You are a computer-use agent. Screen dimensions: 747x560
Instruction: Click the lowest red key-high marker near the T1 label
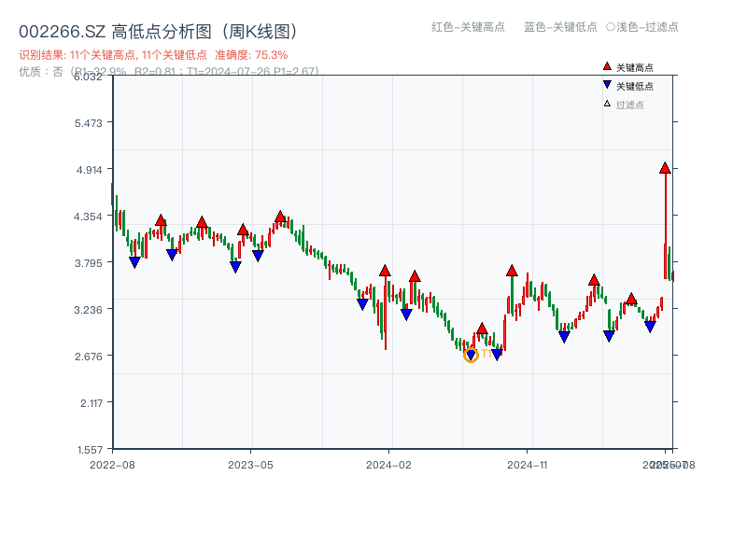(x=482, y=329)
